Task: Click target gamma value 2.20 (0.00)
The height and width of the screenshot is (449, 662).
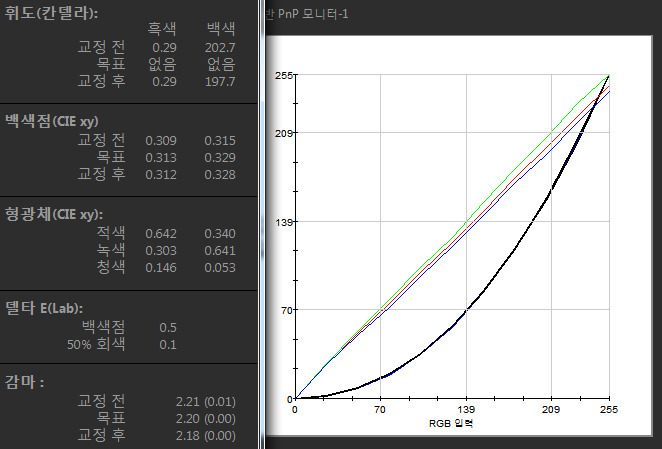Action: click(x=206, y=419)
